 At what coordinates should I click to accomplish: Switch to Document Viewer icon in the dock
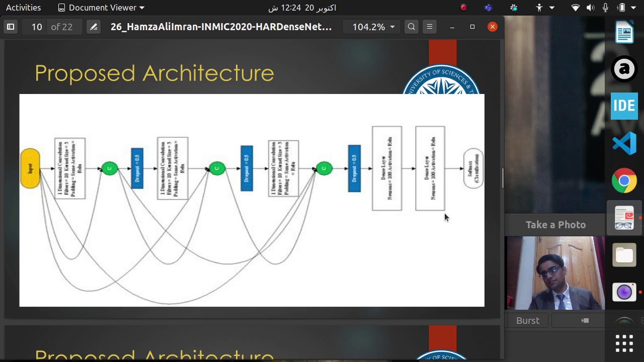click(x=624, y=218)
